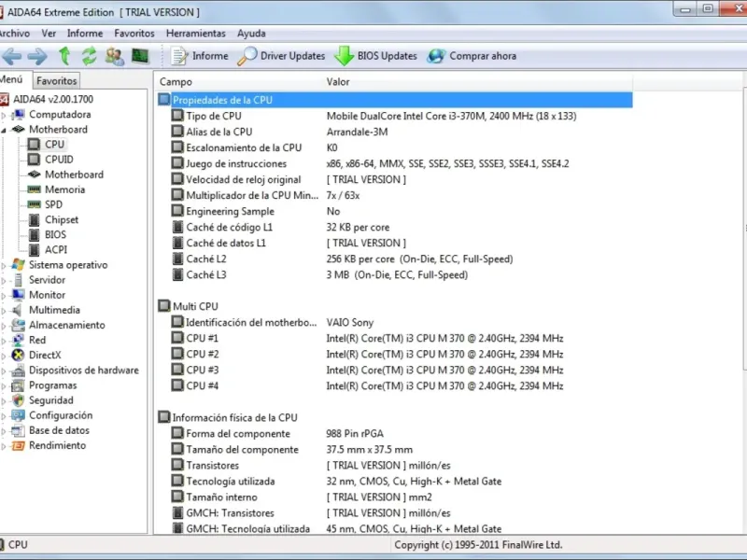Open the Herramientas menu
Image resolution: width=747 pixels, height=560 pixels.
tap(196, 34)
